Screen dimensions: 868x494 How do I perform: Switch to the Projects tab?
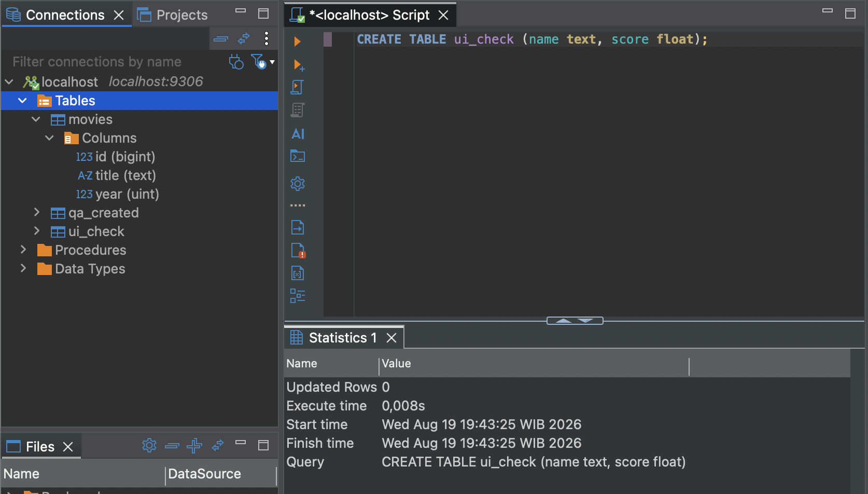172,15
